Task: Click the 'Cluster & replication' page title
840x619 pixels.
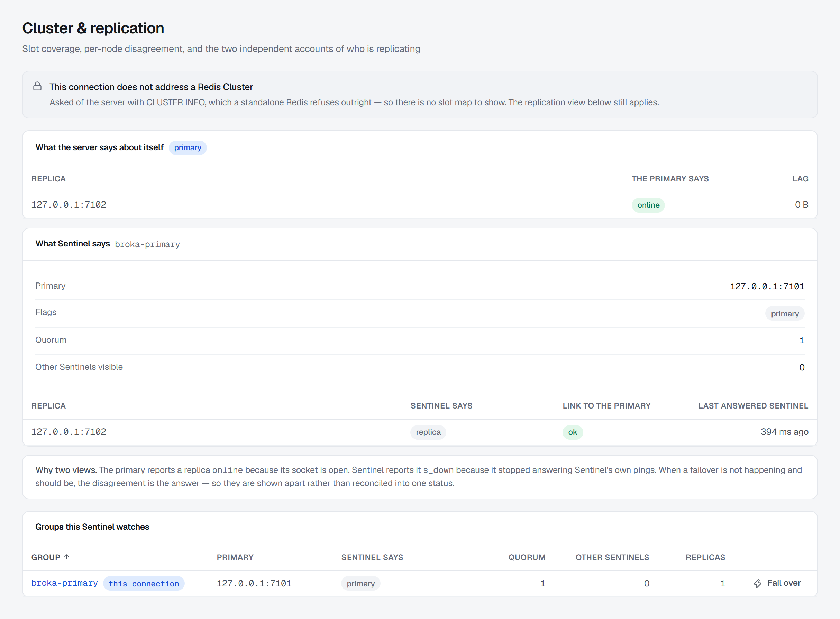Action: [x=93, y=28]
